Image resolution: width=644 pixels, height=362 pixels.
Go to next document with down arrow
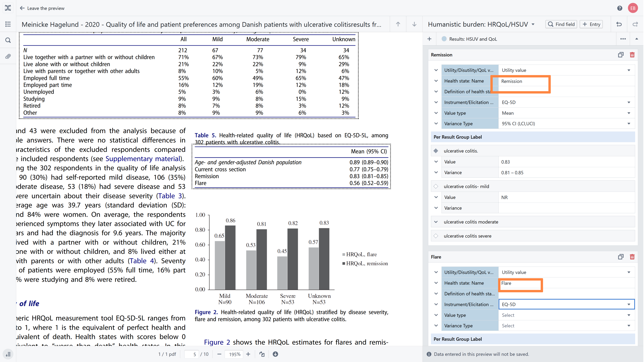tap(414, 24)
